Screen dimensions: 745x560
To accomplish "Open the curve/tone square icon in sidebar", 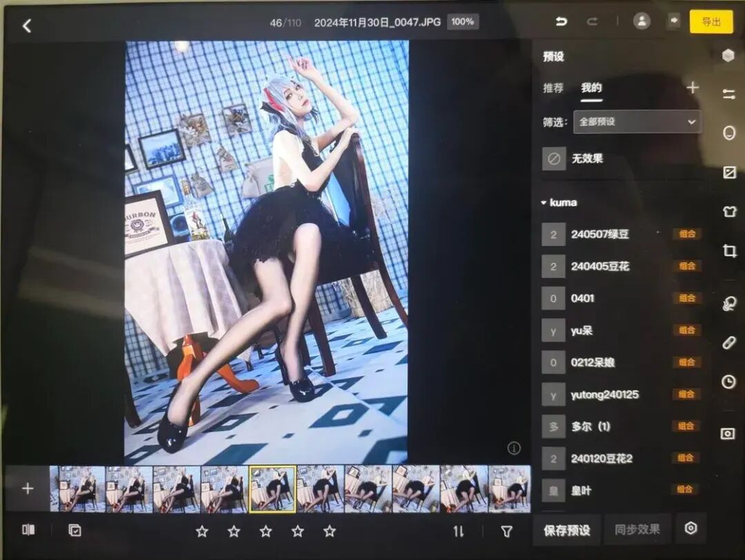I will pyautogui.click(x=729, y=172).
